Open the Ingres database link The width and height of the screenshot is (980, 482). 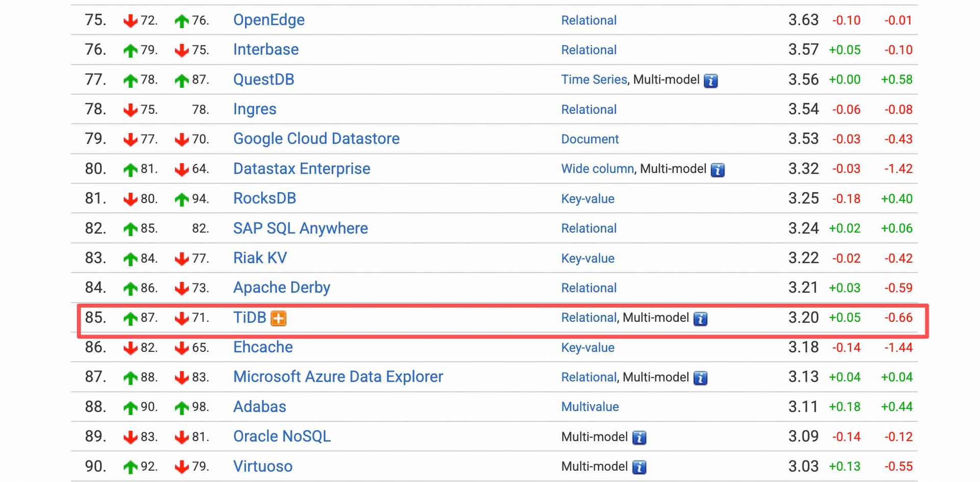254,109
